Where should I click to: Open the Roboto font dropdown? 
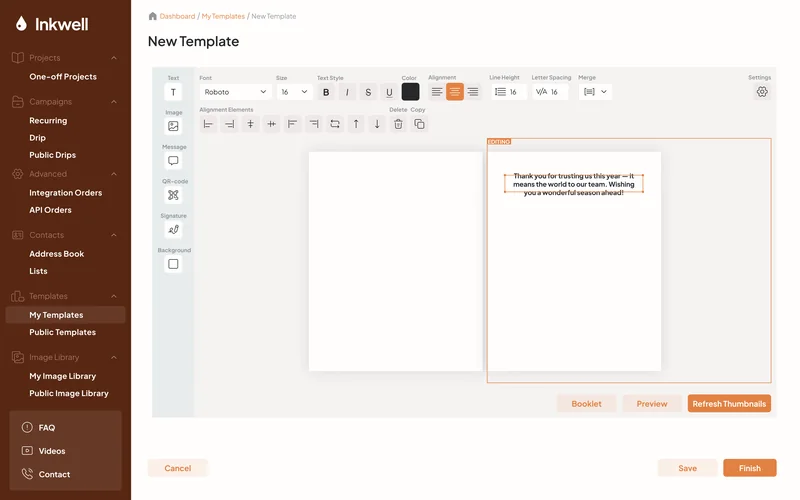pos(235,92)
